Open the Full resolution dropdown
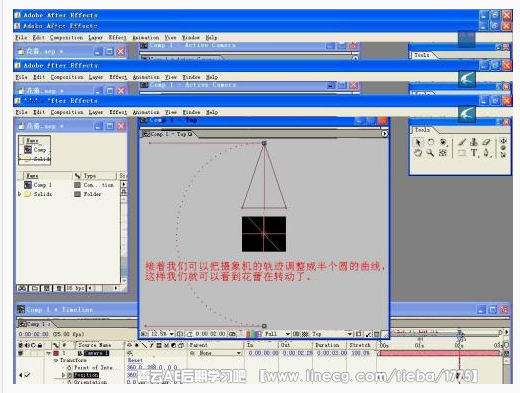Viewport: 520px width, 393px height. [277, 334]
